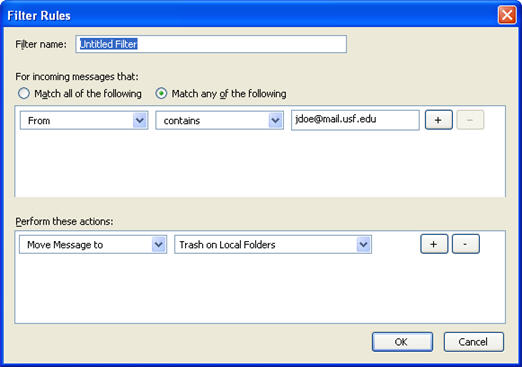Click the Perform these actions label
The width and height of the screenshot is (522, 367).
pyautogui.click(x=64, y=221)
